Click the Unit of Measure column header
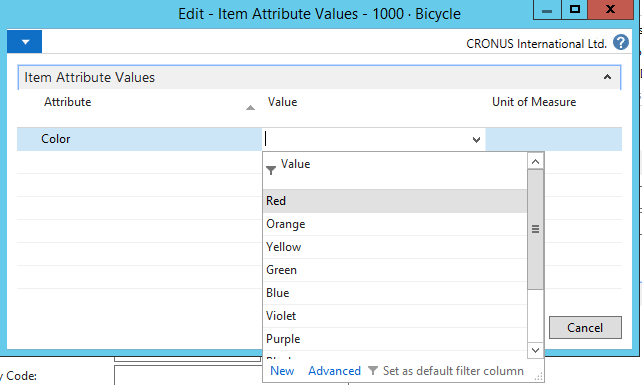The height and width of the screenshot is (385, 642). [x=534, y=102]
